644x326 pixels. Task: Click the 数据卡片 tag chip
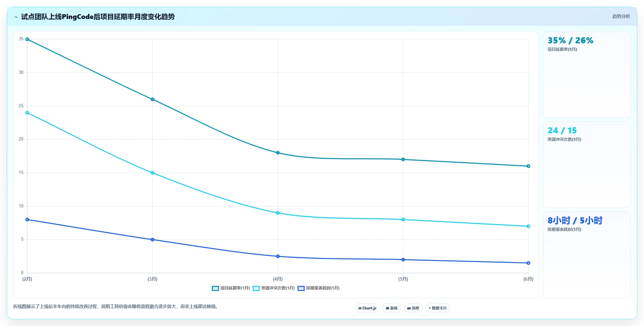(438, 308)
